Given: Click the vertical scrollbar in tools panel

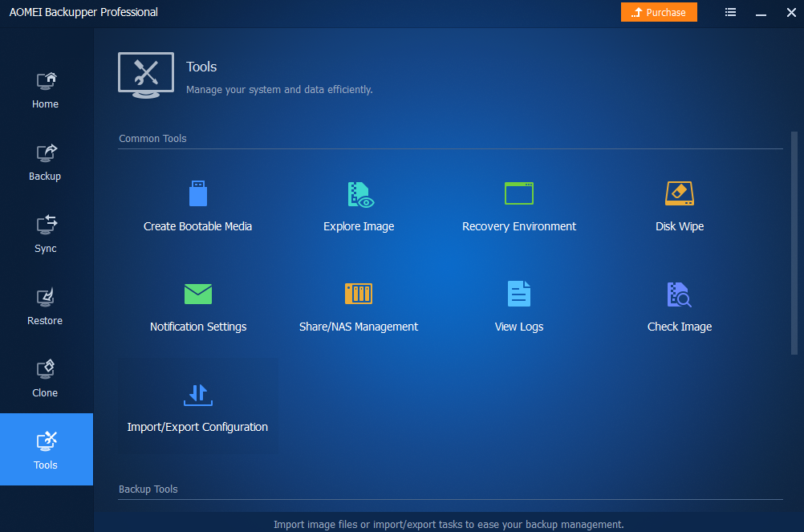Looking at the screenshot, I should (794, 241).
